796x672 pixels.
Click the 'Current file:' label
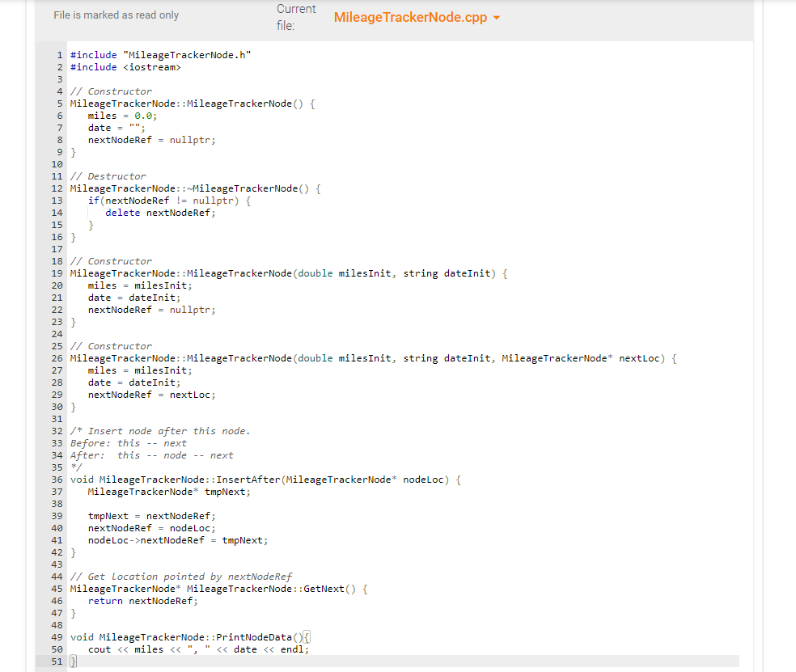pos(295,17)
